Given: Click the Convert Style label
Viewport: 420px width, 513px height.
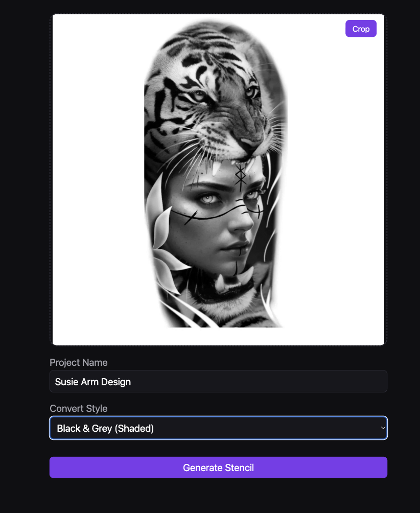Looking at the screenshot, I should click(x=79, y=408).
